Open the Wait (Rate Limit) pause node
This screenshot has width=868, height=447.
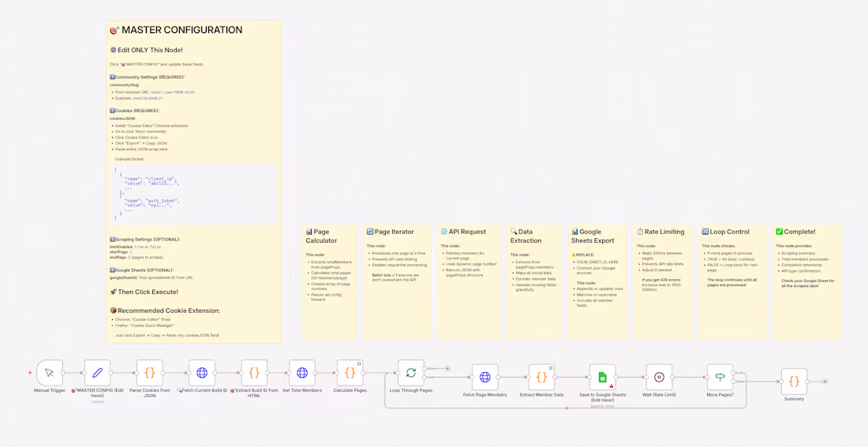660,378
